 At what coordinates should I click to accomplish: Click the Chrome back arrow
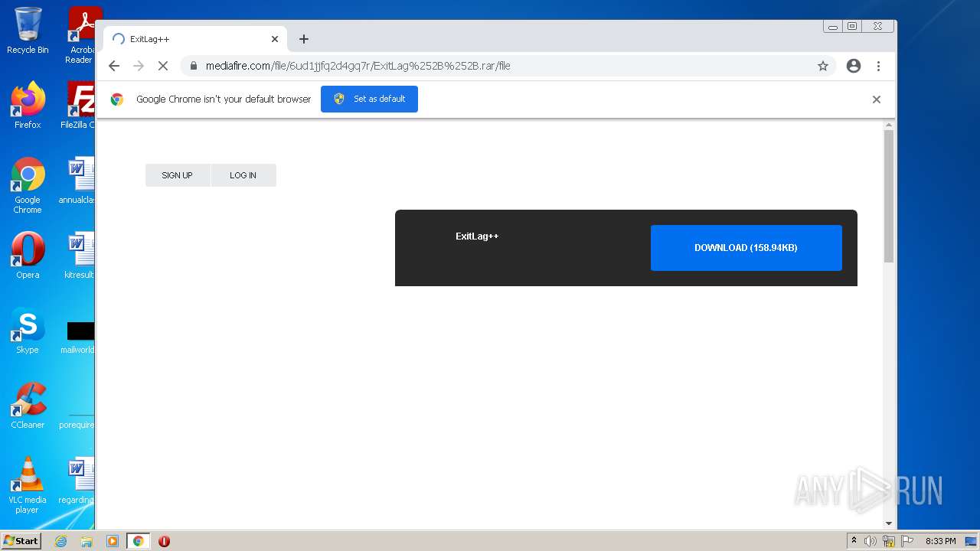coord(114,66)
